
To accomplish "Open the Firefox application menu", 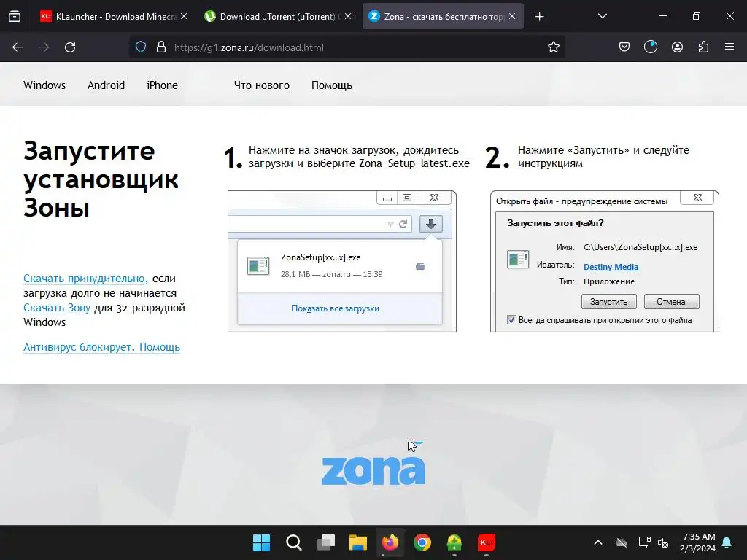I will (729, 47).
